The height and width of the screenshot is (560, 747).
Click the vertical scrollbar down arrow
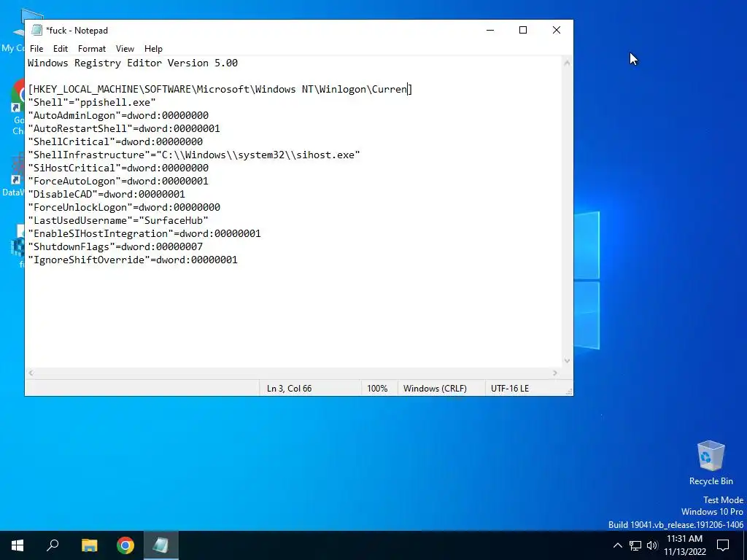coord(567,360)
